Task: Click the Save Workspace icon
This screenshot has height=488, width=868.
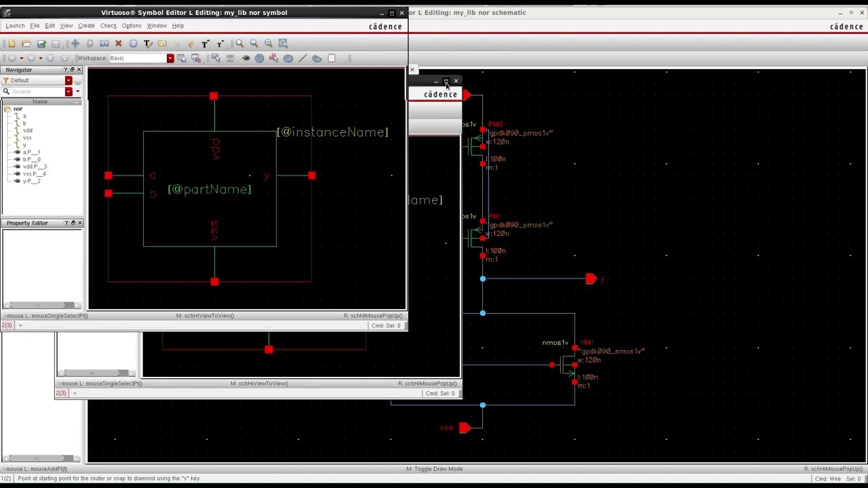Action: [181, 58]
